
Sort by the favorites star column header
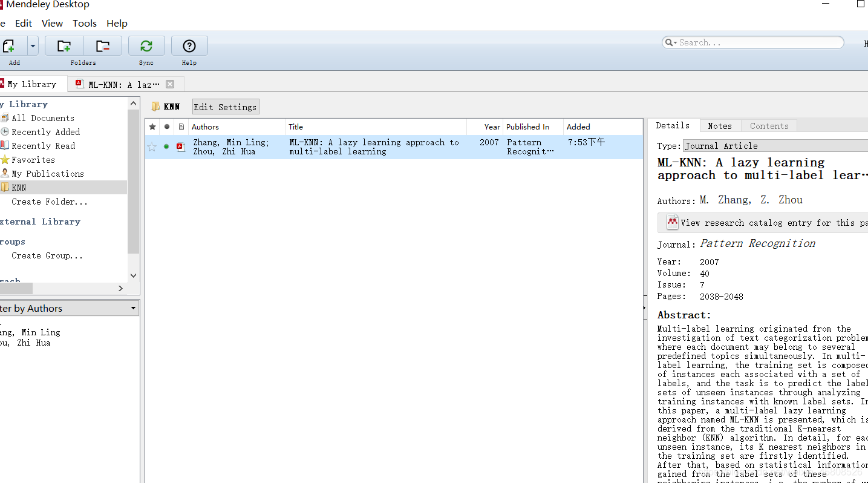click(152, 126)
